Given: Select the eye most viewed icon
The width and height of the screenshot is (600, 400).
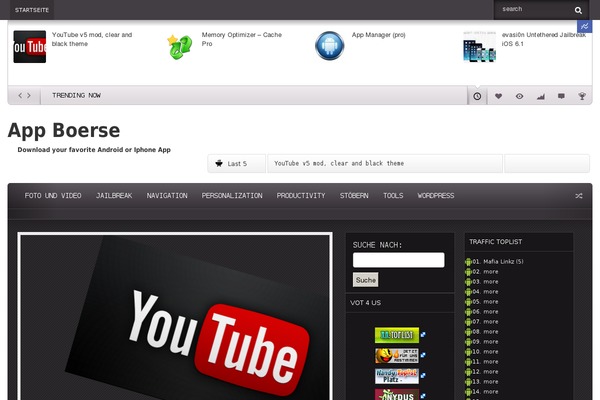Looking at the screenshot, I should (519, 96).
